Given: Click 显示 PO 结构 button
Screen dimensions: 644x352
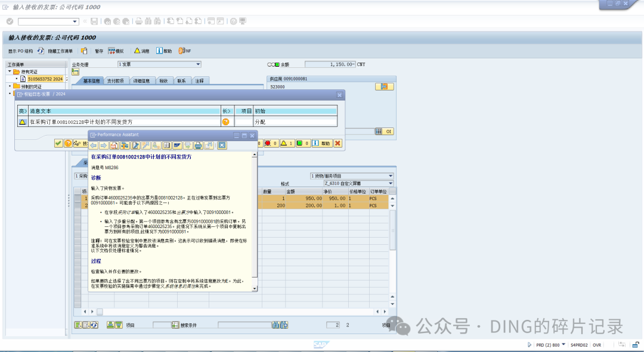Looking at the screenshot, I should pos(20,51).
